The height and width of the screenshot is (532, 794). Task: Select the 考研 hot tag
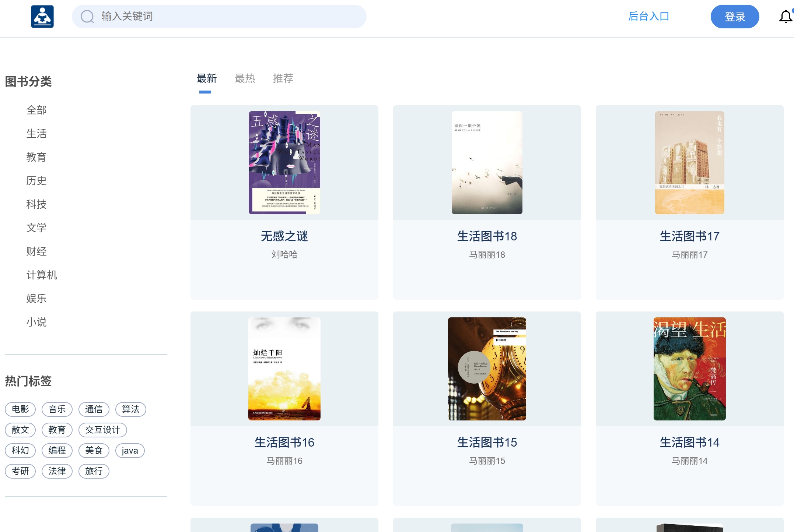coord(20,471)
